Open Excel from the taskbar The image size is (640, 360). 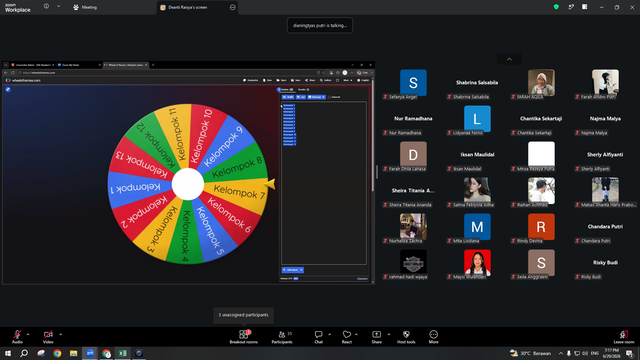click(x=122, y=353)
